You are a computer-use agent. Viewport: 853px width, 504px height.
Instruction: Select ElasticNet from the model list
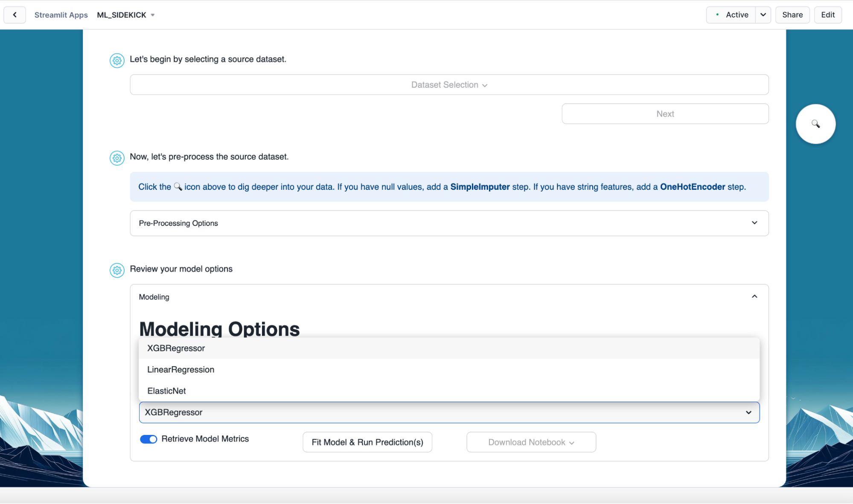[x=167, y=391]
